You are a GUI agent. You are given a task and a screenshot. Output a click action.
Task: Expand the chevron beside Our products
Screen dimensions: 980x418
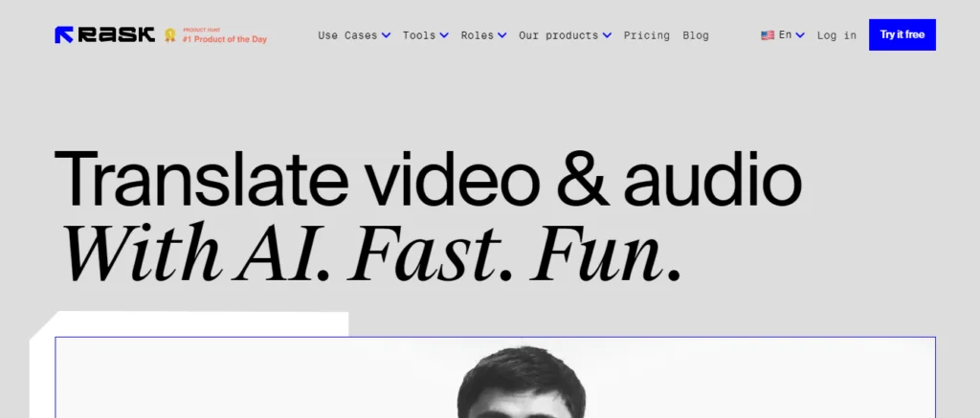click(x=607, y=35)
